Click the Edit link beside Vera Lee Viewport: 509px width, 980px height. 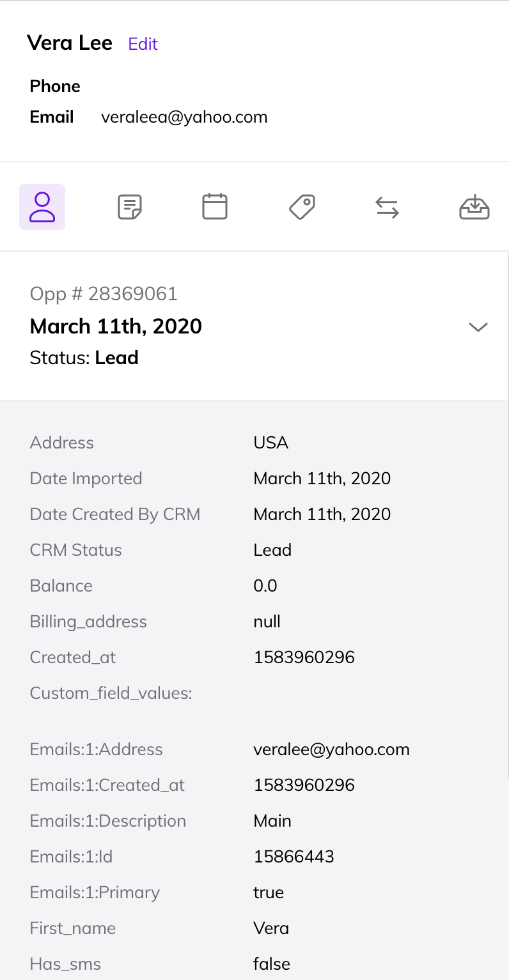coord(143,44)
